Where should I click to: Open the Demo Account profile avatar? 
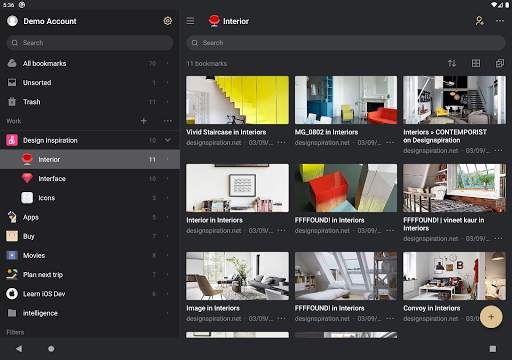click(x=12, y=21)
